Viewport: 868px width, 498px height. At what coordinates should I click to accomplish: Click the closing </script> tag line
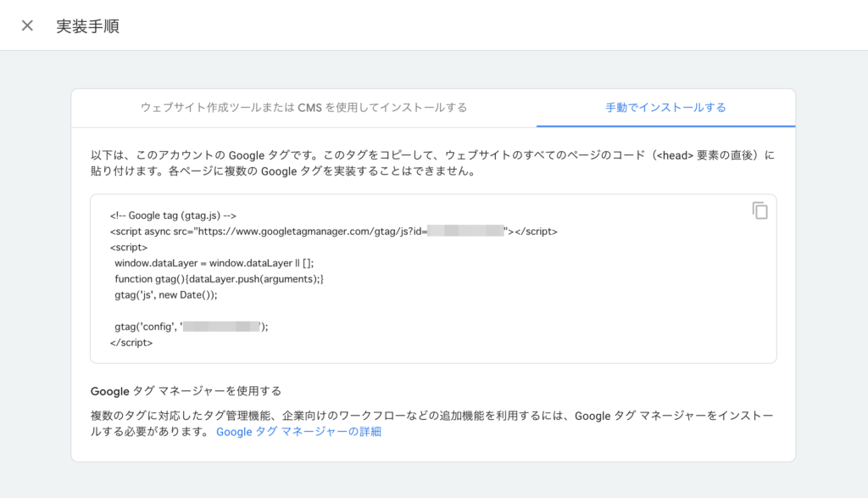click(x=131, y=343)
